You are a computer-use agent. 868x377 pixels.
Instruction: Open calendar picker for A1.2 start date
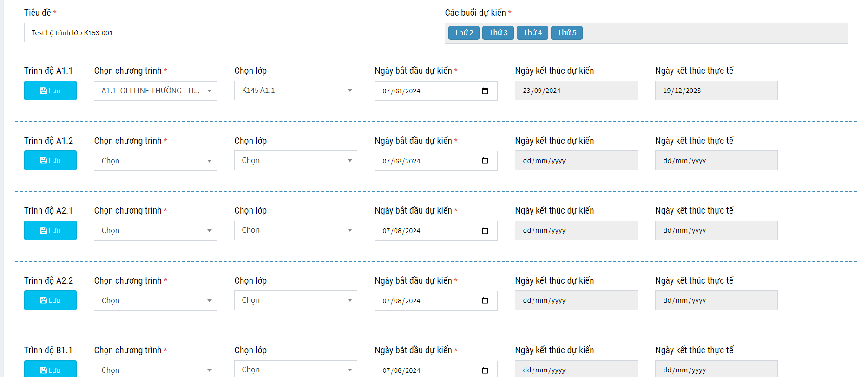[x=485, y=161]
